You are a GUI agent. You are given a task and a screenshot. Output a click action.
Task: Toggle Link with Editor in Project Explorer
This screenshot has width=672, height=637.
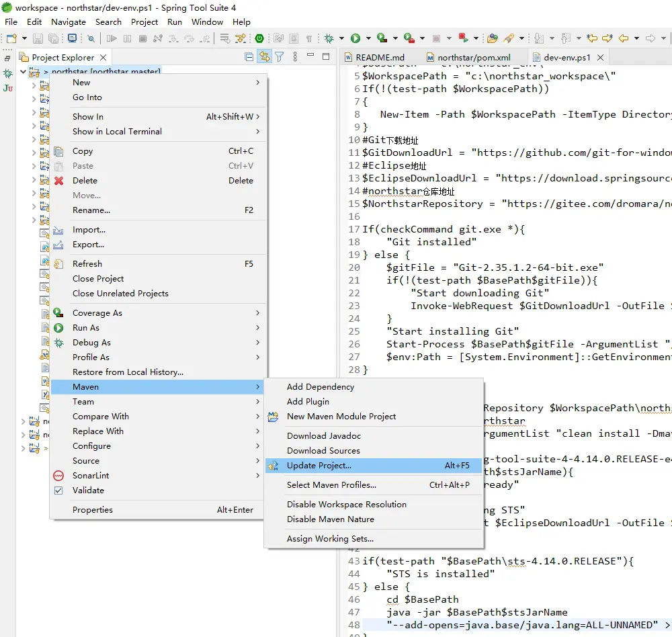[264, 57]
